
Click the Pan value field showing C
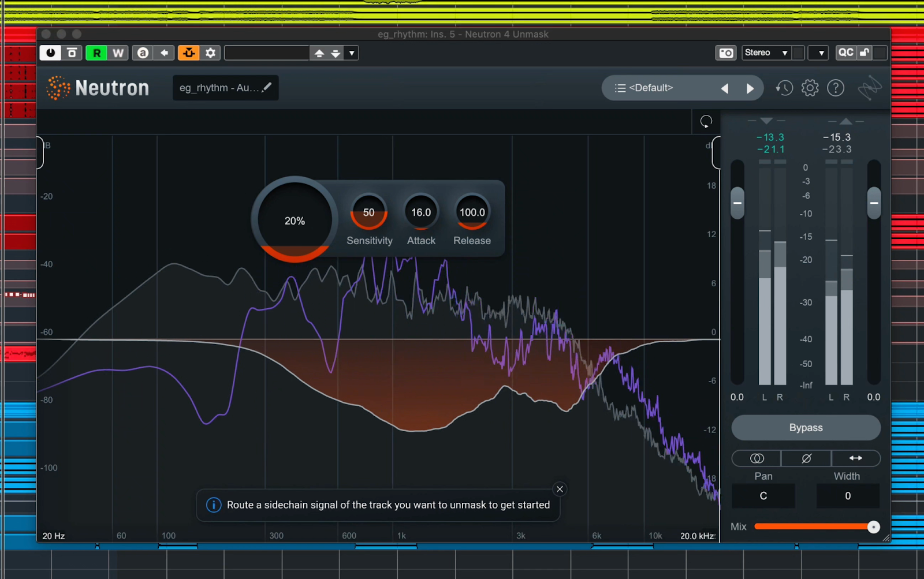click(x=763, y=496)
